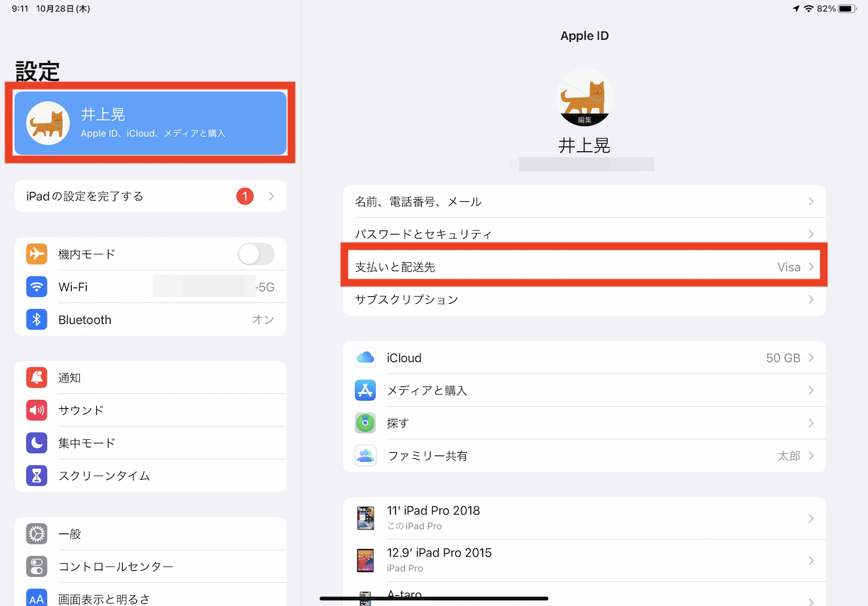Tap the 11' iPad Pro 2018 device thumbnail

(366, 518)
